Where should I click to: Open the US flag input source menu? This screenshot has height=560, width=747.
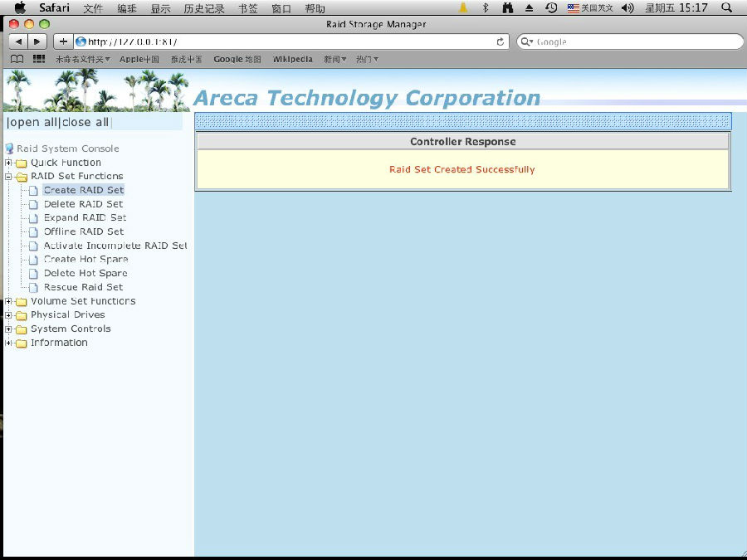click(x=590, y=8)
